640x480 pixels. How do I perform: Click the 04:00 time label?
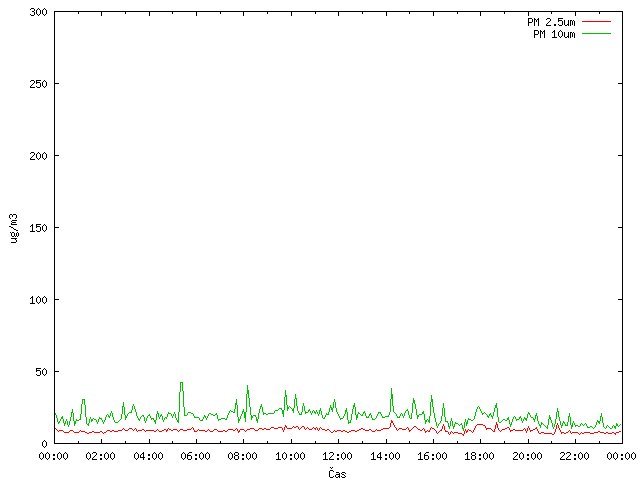[148, 456]
